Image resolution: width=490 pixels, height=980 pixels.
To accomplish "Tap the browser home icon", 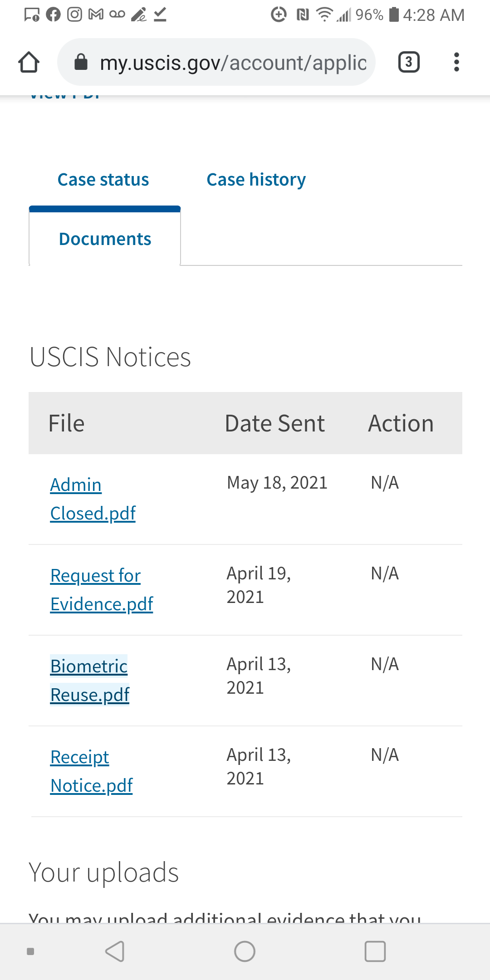I will tap(29, 62).
